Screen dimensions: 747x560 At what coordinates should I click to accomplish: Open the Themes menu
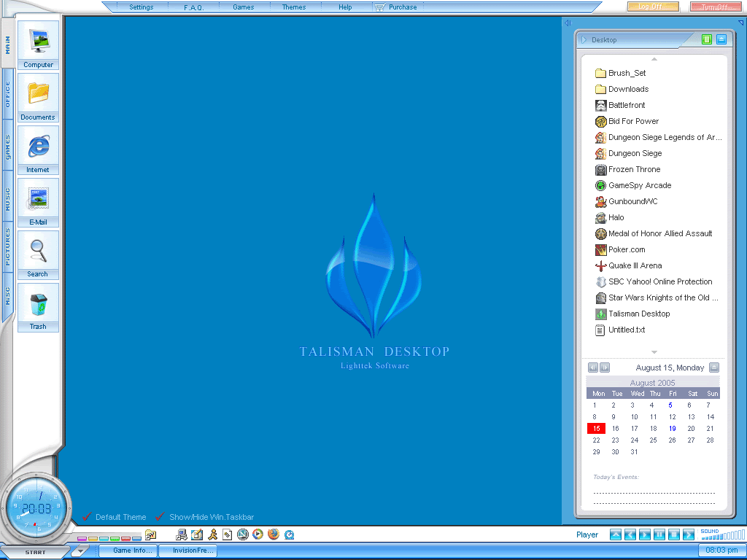[x=294, y=7]
